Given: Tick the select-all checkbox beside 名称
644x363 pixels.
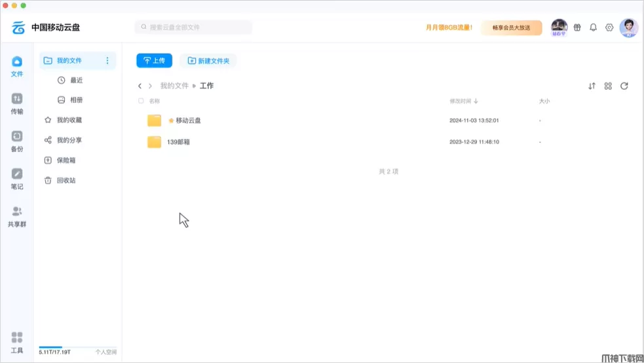Looking at the screenshot, I should pyautogui.click(x=141, y=101).
